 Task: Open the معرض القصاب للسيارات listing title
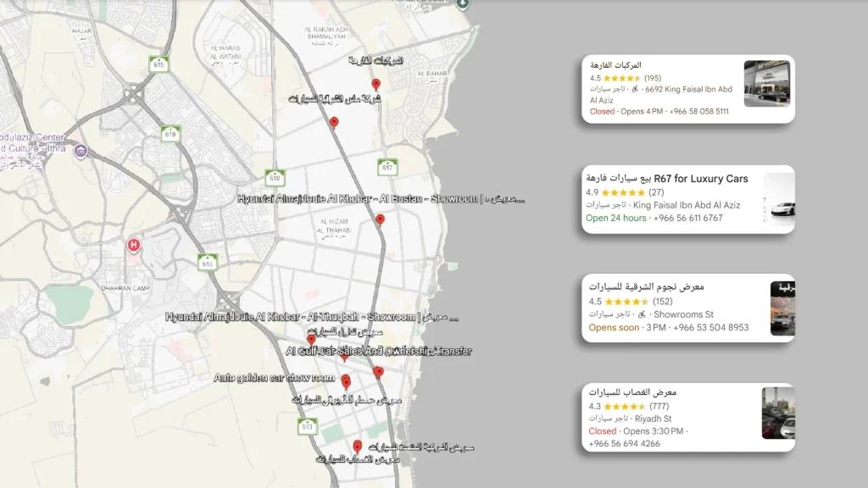click(632, 391)
